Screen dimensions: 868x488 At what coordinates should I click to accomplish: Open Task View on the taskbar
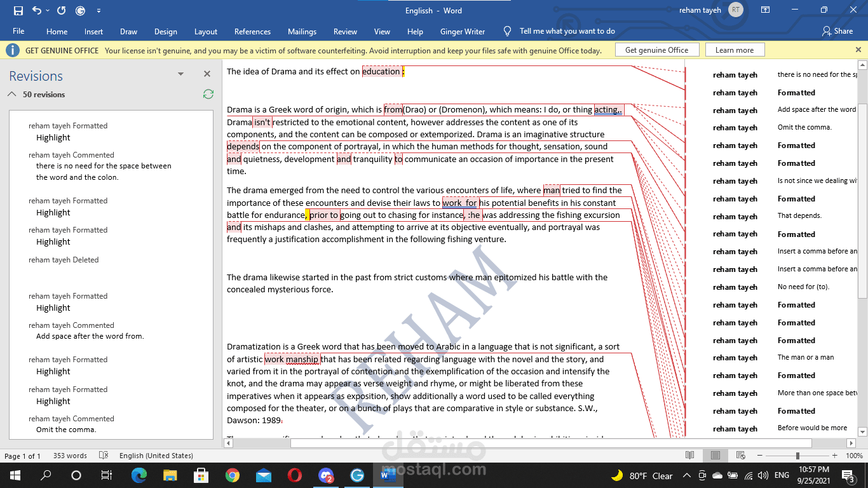click(x=107, y=475)
